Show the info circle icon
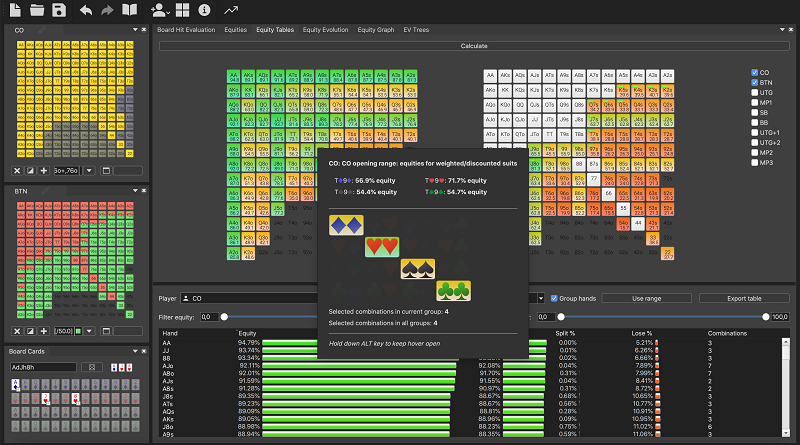Screen dimensions: 800x445 pos(204,10)
